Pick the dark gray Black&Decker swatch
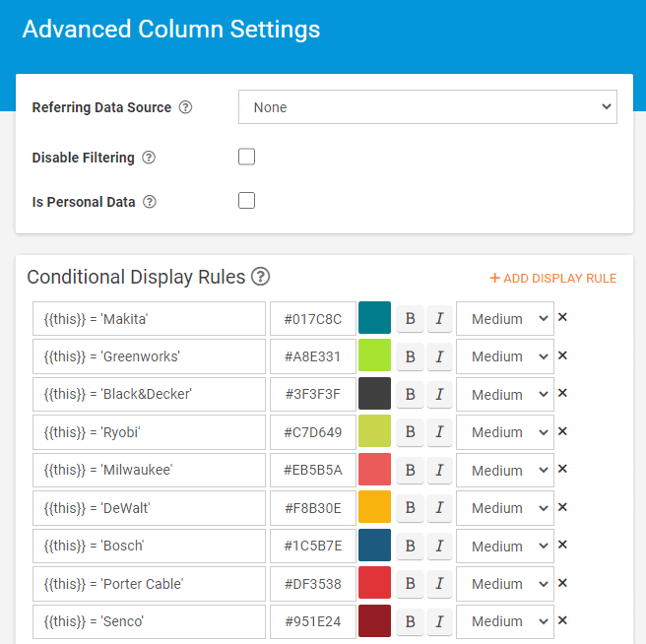This screenshot has height=644, width=646. tap(374, 393)
